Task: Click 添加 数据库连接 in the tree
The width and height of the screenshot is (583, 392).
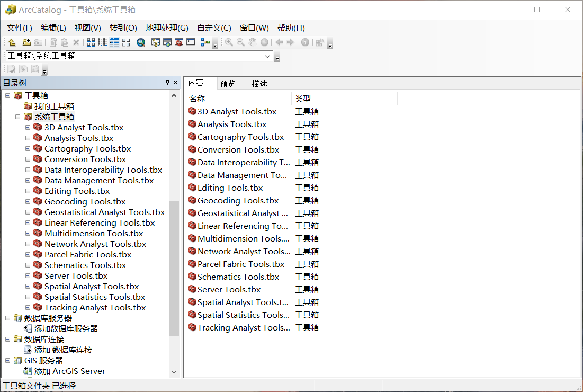Action: coord(63,350)
